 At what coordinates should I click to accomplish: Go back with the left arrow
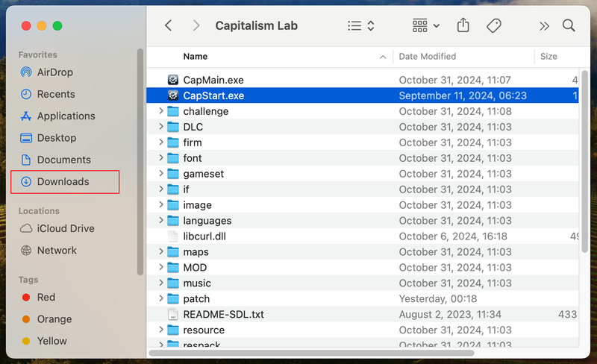pyautogui.click(x=169, y=25)
